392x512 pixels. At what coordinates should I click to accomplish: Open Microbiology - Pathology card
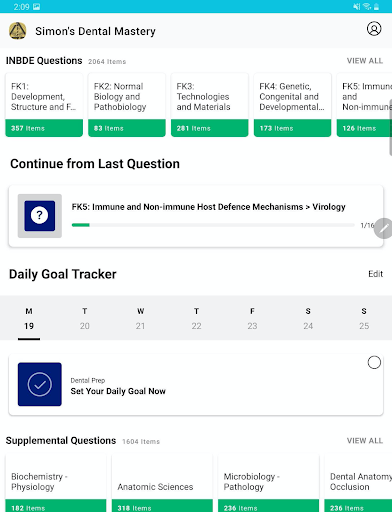coord(268,483)
